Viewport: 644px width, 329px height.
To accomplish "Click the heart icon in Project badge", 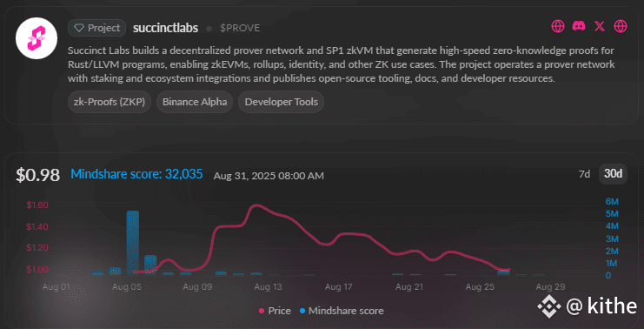I will click(79, 28).
